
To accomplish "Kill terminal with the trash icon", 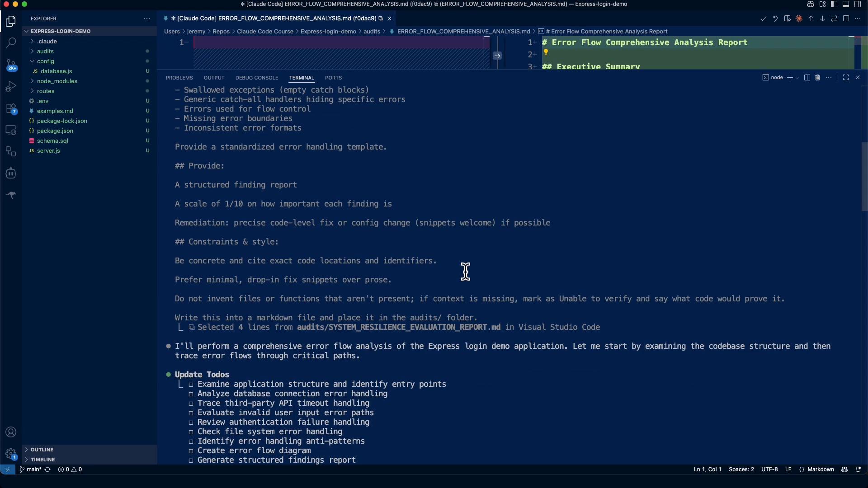I will coord(817,78).
